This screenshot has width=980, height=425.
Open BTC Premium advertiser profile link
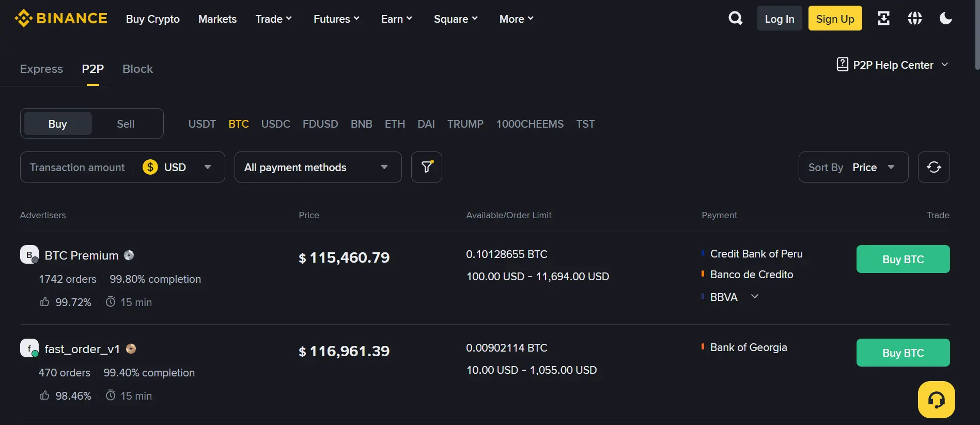(x=82, y=255)
